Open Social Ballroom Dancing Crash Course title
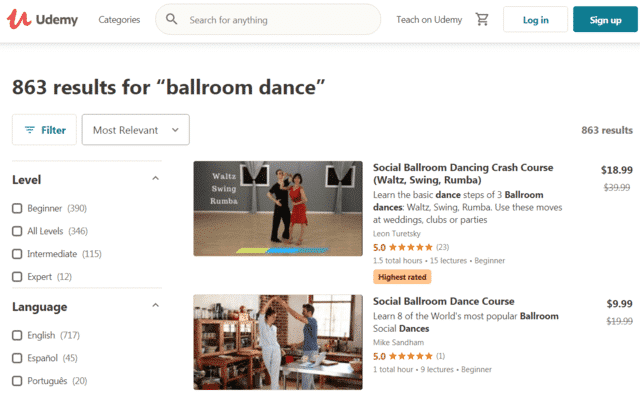Viewport: 640px width, 397px height. [463, 173]
